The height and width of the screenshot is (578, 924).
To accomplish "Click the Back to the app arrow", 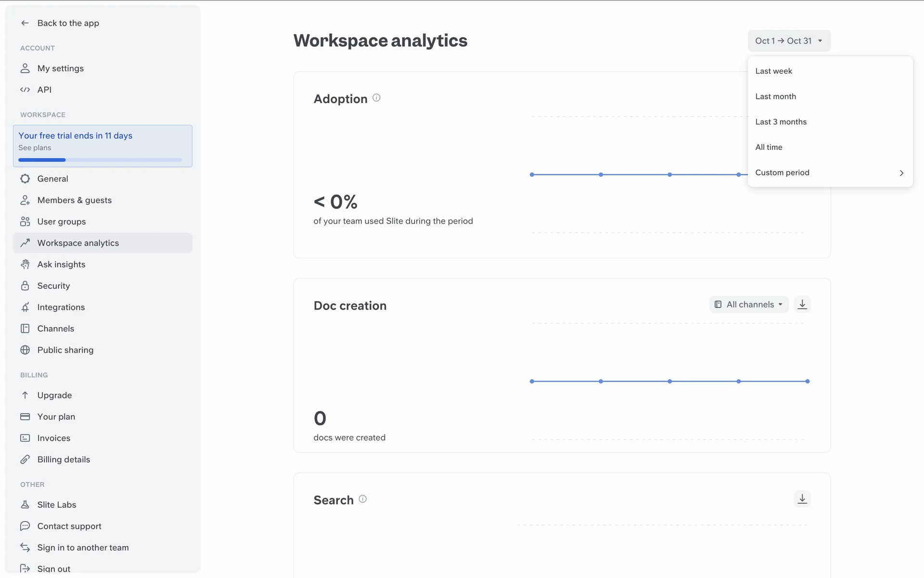I will [x=25, y=23].
